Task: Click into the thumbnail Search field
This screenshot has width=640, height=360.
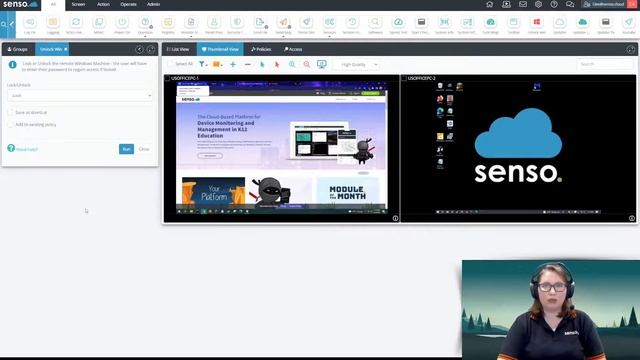Action: point(605,64)
